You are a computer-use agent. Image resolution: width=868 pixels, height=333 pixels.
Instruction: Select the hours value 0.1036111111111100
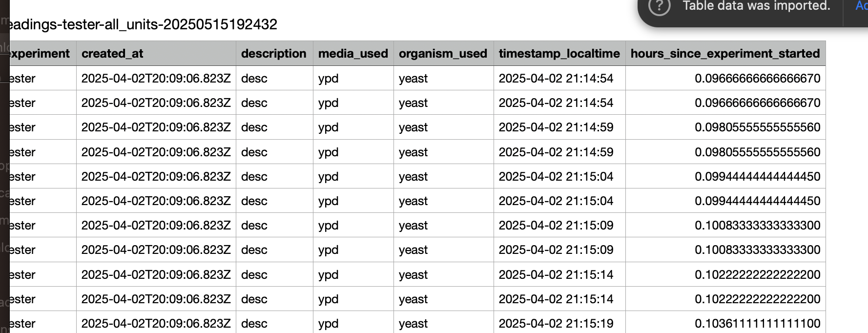[x=725, y=323]
